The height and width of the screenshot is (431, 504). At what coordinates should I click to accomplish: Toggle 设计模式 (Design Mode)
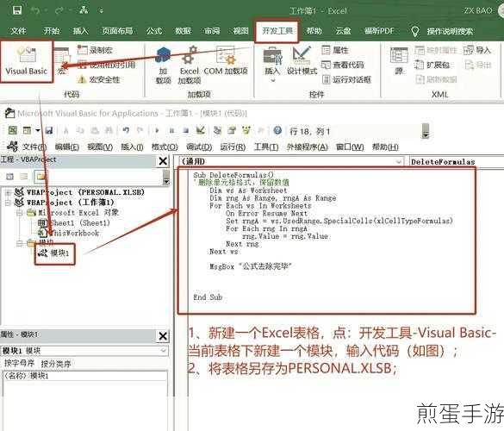[302, 61]
